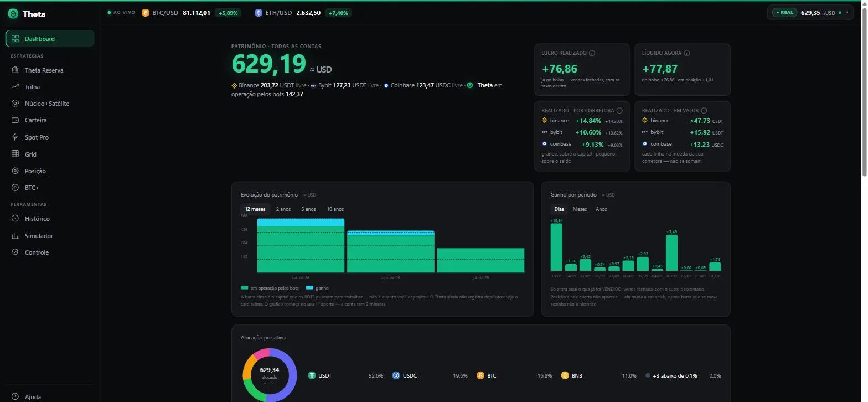Click the cyan 'ganho' legend swatch
Viewport: 868px width, 402px height.
(310, 288)
